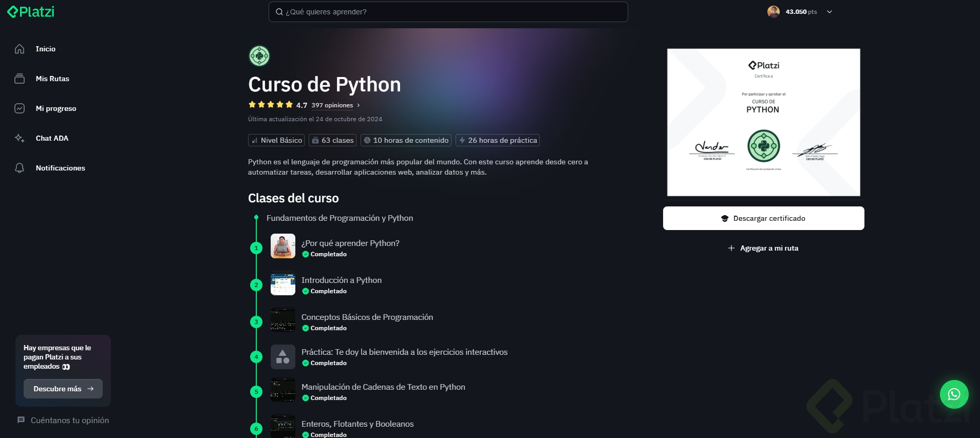Select step 1 marker on the course timeline
980x438 pixels.
coord(256,248)
